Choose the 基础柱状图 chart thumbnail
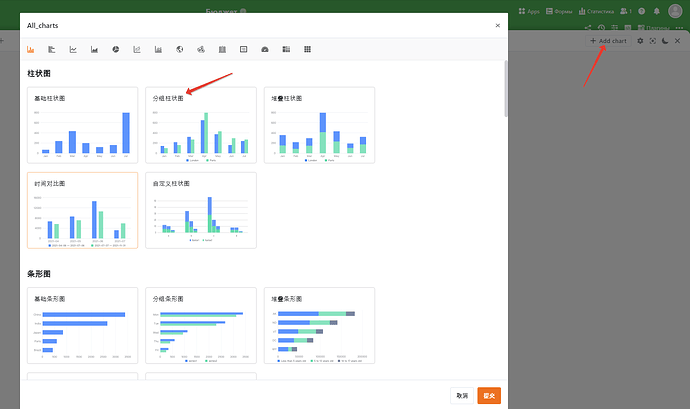This screenshot has width=690, height=409. point(82,125)
